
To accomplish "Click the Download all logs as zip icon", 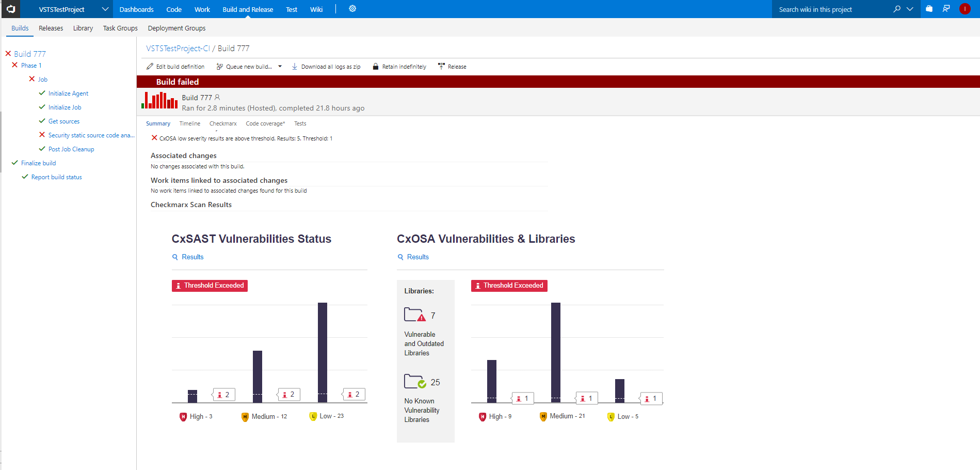I will pos(294,66).
